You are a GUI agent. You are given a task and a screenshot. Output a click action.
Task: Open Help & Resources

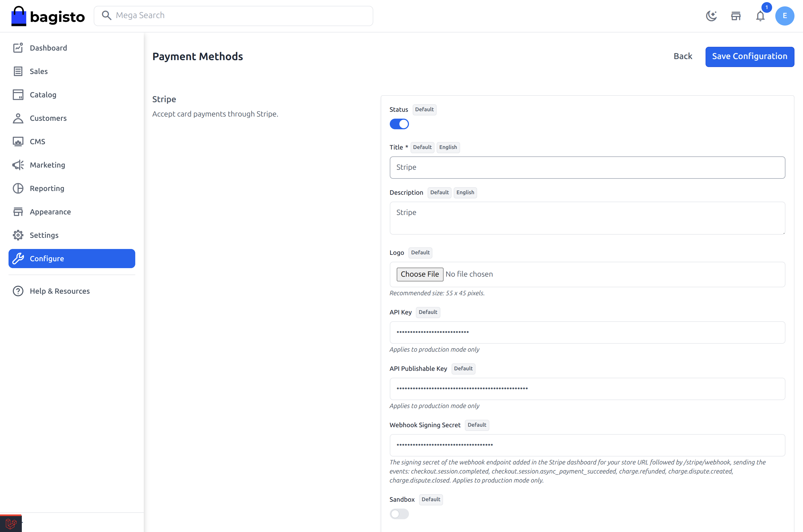point(72,291)
